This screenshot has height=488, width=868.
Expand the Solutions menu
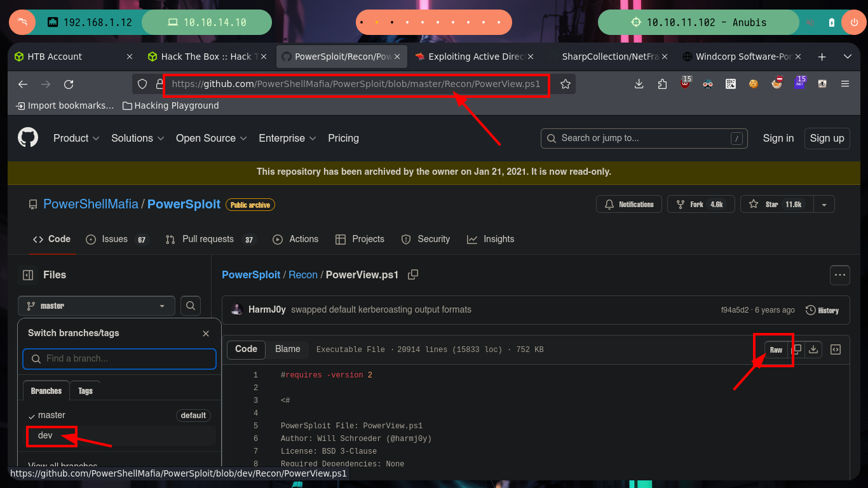click(138, 138)
